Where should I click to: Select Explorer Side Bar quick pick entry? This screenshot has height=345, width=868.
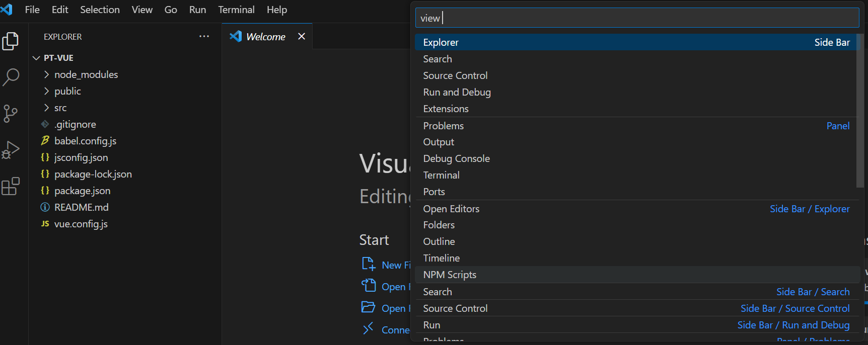[x=635, y=42]
